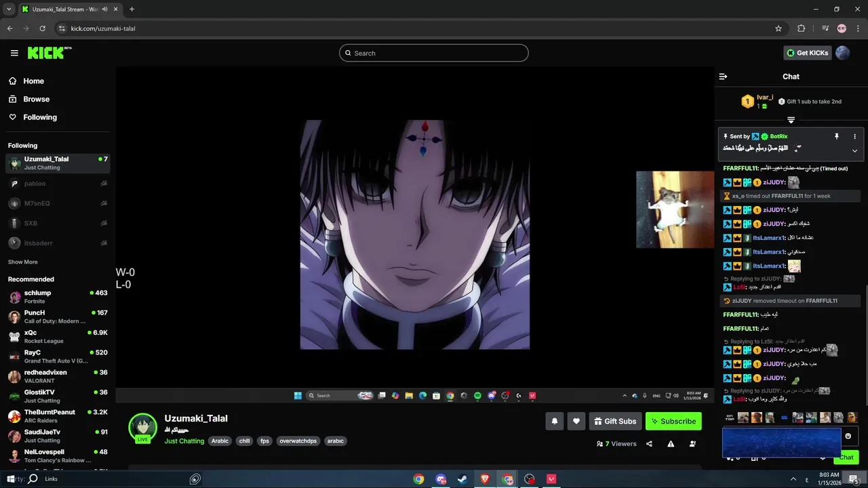Open schlump recommended channel
This screenshot has width=868, height=488.
tap(58, 297)
